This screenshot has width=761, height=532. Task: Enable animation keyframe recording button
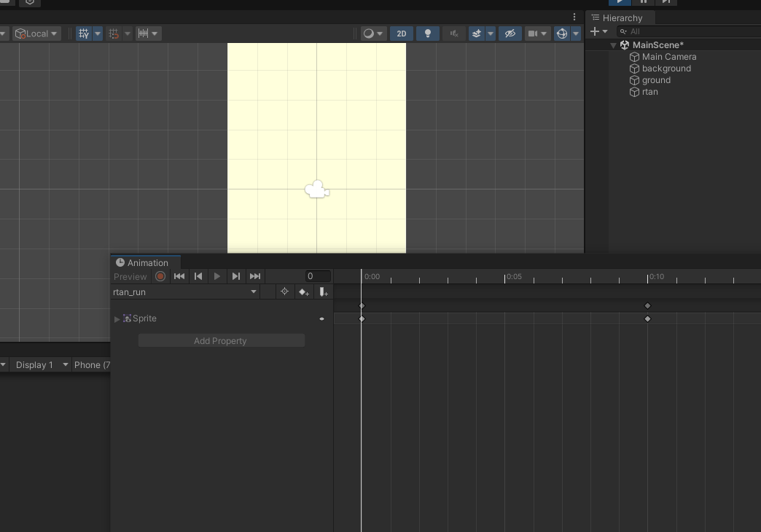pyautogui.click(x=160, y=276)
